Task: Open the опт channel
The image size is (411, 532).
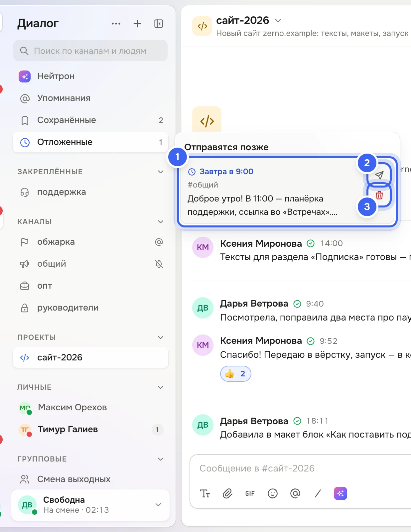Action: pos(90,286)
